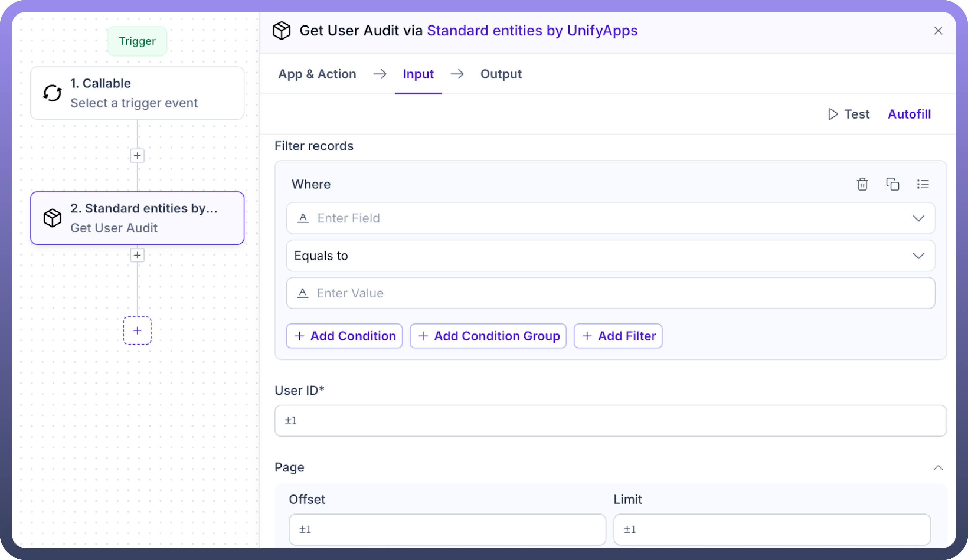Screen dimensions: 968x560
Task: Click the trash icon in Where filter
Action: pyautogui.click(x=862, y=184)
